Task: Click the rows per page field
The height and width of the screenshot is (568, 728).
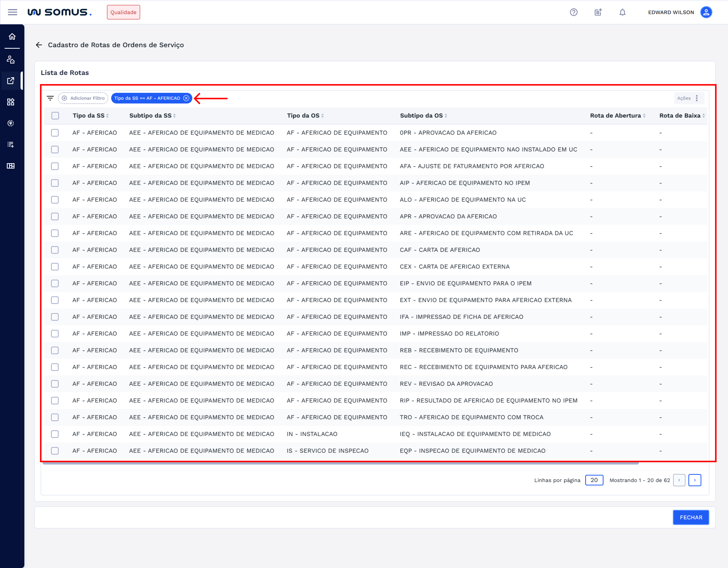Action: click(594, 480)
